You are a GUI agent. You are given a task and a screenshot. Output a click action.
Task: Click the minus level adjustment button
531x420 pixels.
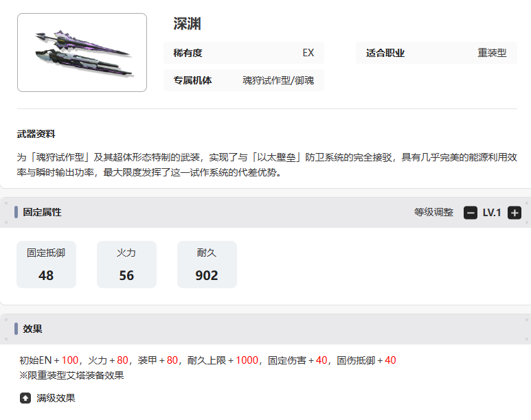tap(471, 213)
